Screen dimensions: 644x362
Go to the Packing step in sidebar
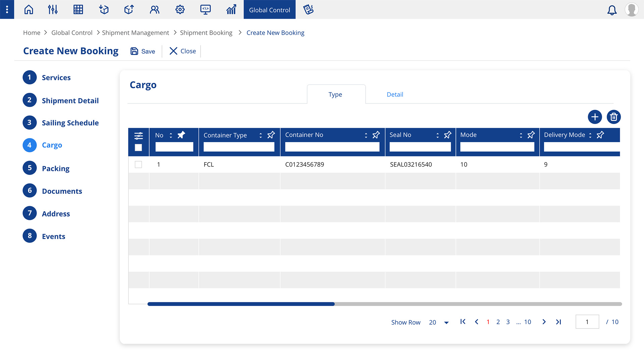(x=55, y=168)
